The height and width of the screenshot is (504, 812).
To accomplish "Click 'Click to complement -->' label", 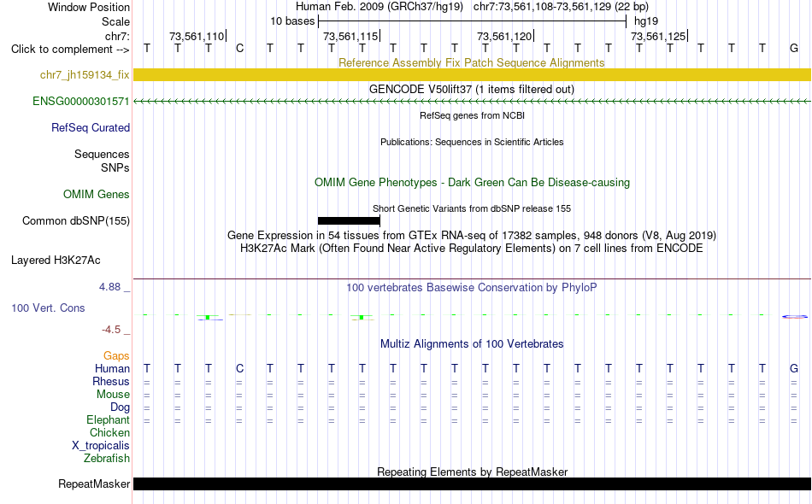I will coord(70,50).
